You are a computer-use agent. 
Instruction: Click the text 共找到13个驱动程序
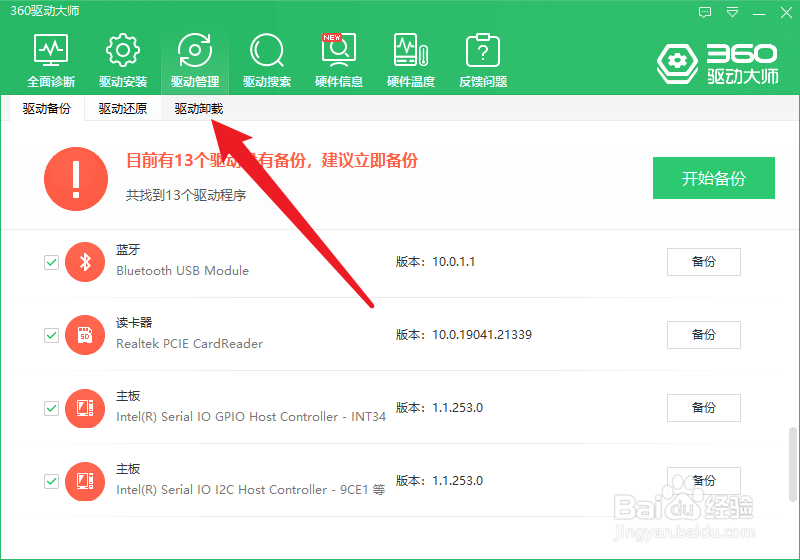pyautogui.click(x=186, y=195)
